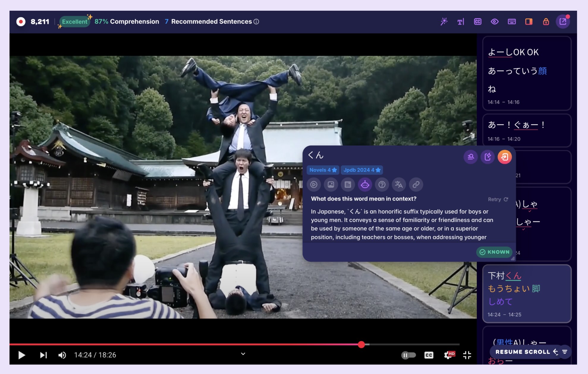Click the link icon in the word popup
Image resolution: width=588 pixels, height=374 pixels.
click(x=416, y=184)
